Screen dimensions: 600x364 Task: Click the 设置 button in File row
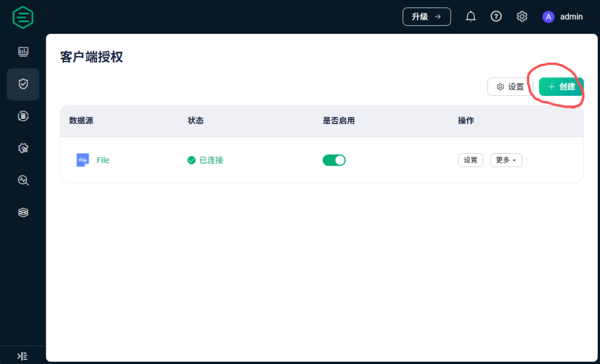click(x=471, y=160)
